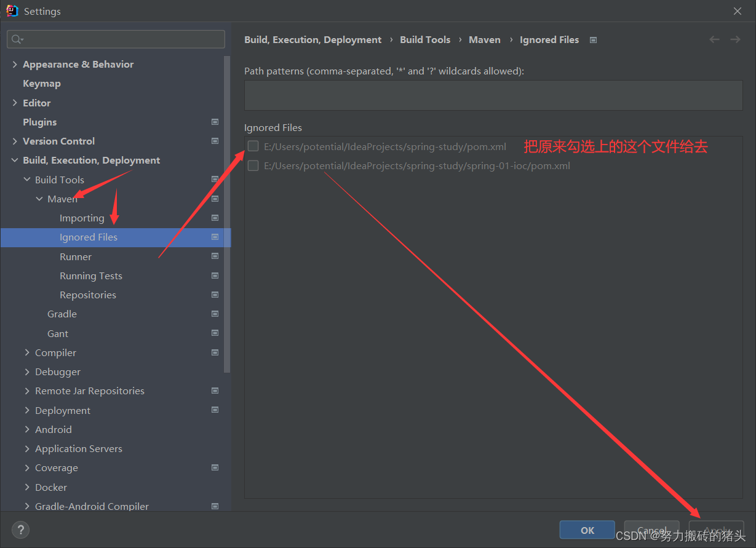This screenshot has height=548, width=756.
Task: Click project-level icon on Repositories row
Action: 215,295
